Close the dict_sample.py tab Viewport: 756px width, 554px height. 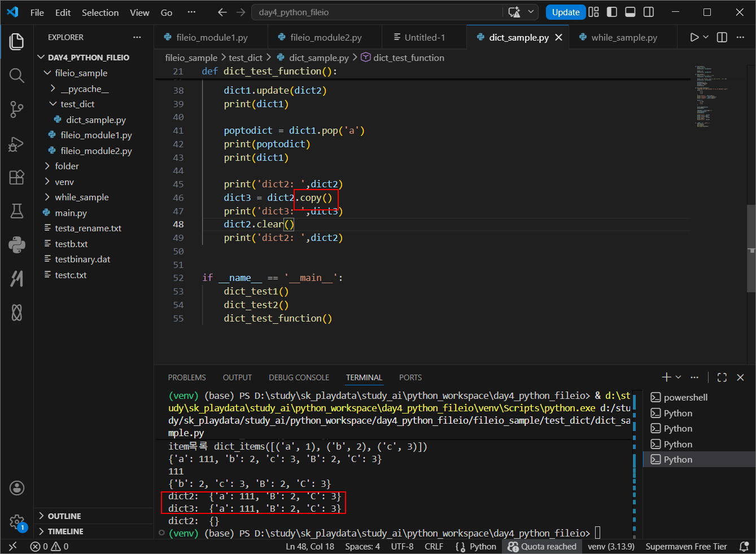[559, 37]
